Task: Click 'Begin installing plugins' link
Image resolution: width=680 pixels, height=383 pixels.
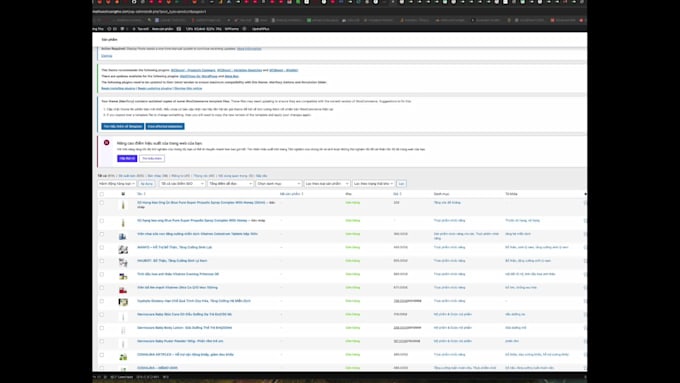Action: tap(118, 88)
